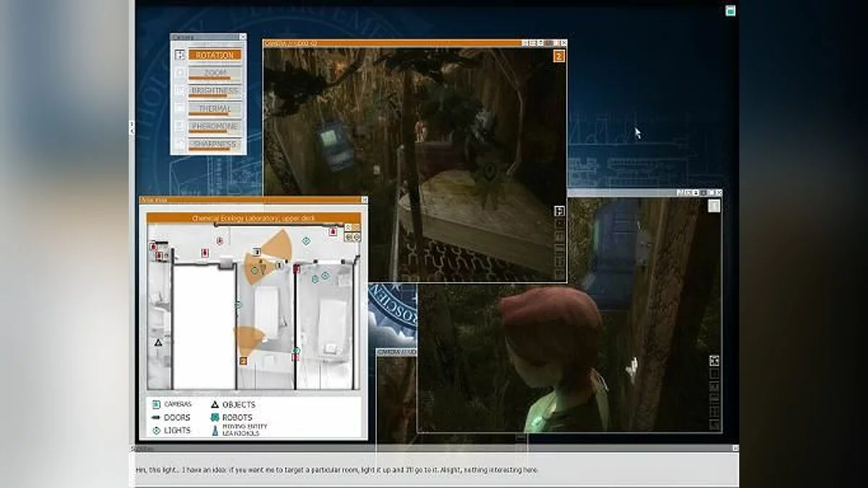This screenshot has width=868, height=488.
Task: Click the right map zoom round icon
Action: [x=357, y=237]
